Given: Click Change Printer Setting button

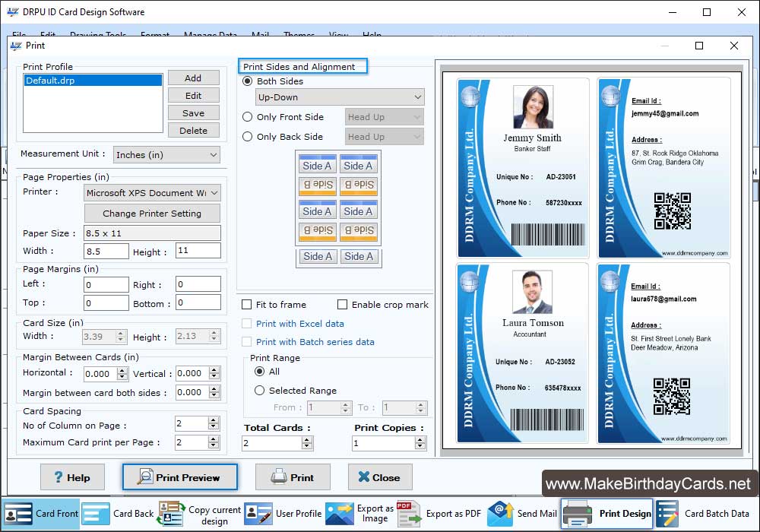Looking at the screenshot, I should [152, 214].
